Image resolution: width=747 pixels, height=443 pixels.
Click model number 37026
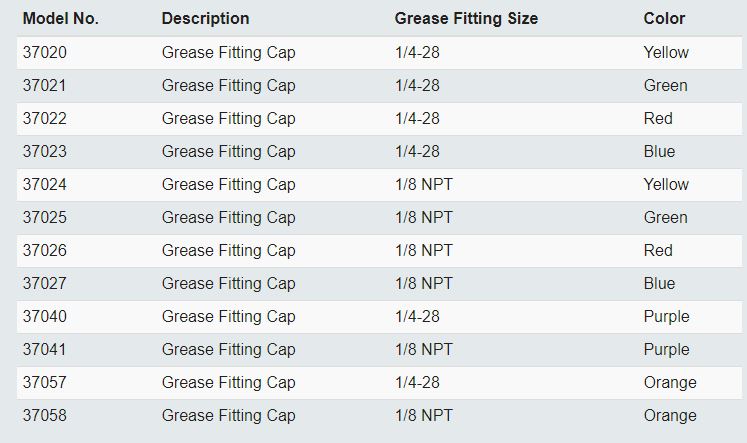point(44,250)
